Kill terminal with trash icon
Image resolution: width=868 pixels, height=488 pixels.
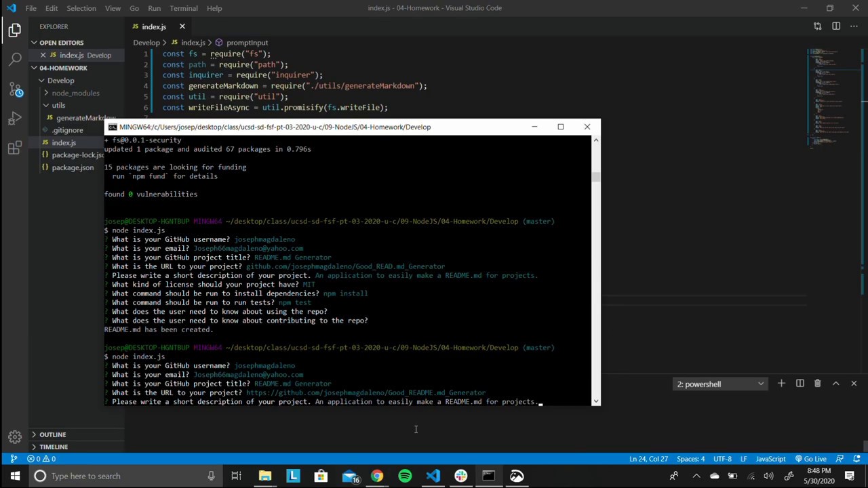pos(817,384)
